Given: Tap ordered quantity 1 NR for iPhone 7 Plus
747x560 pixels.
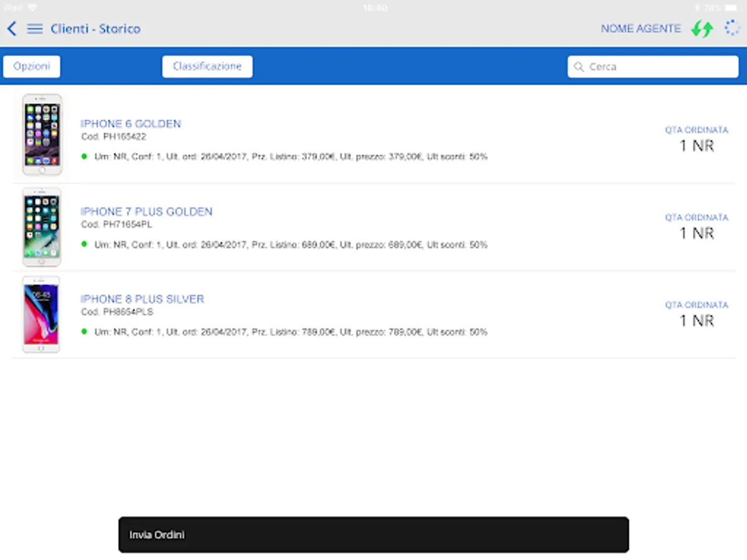Looking at the screenshot, I should 697,234.
